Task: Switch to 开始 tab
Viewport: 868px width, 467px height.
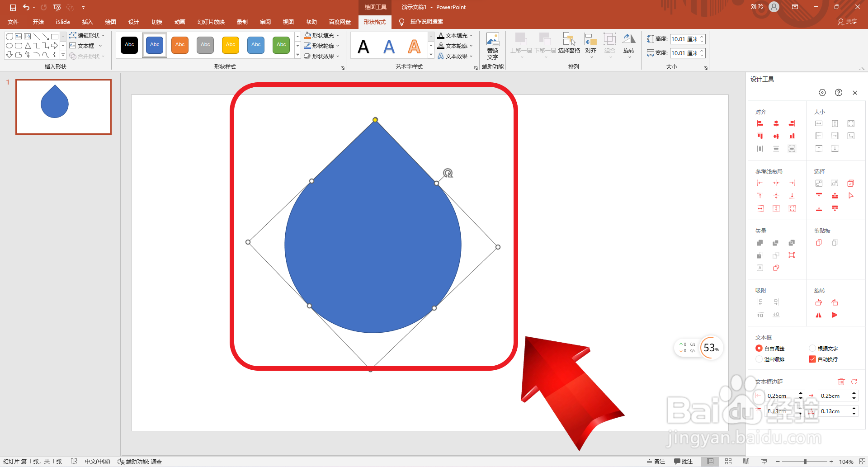Action: (38, 22)
